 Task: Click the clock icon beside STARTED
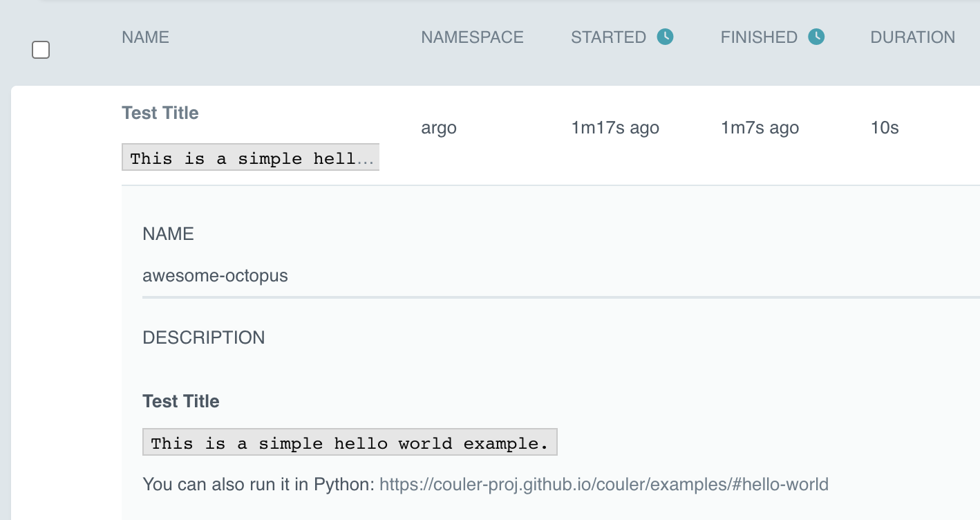click(x=665, y=37)
